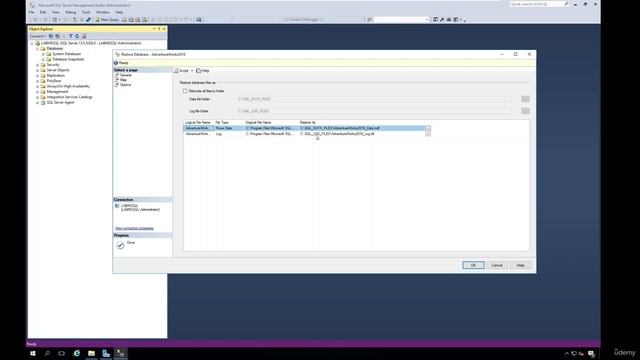
Task: Click the Data file folder text field
Action: (373, 99)
